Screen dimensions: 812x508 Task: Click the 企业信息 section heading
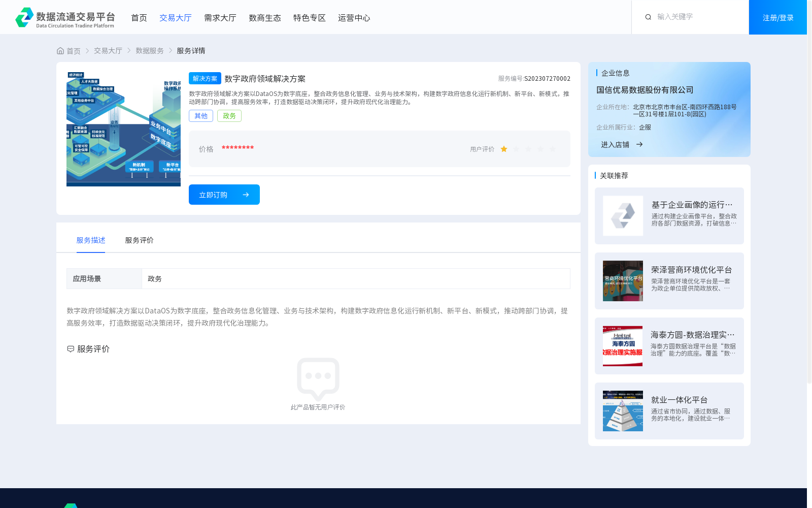point(616,73)
